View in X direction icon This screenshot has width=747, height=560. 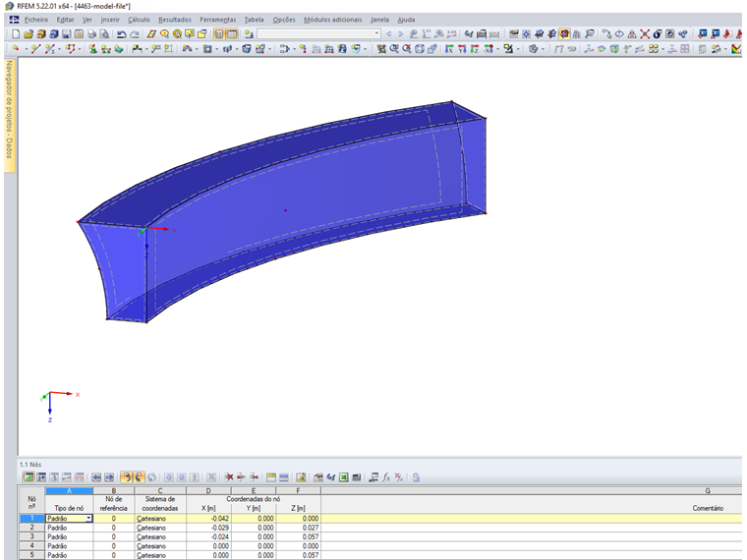tap(449, 48)
